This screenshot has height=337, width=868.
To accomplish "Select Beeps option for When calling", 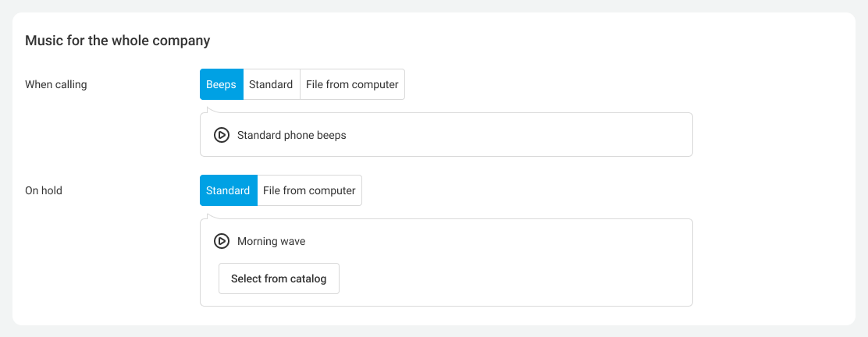I will pos(221,84).
